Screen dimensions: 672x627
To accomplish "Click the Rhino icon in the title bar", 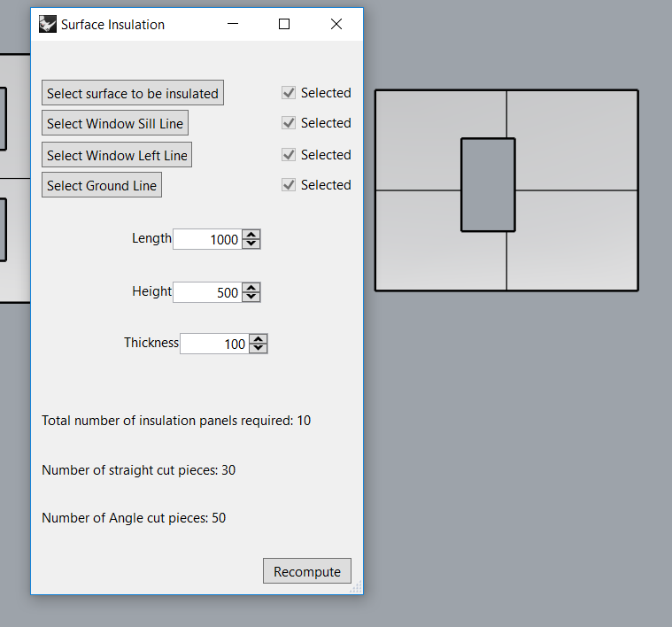I will (x=48, y=24).
